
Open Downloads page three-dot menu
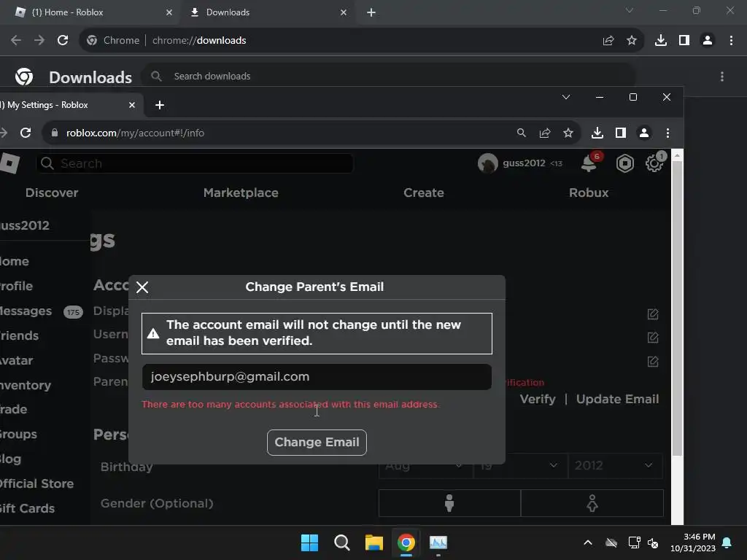(722, 77)
